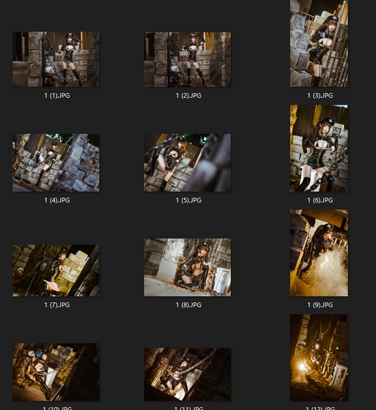Click the file name 1 (2).JPG
Screen dimensions: 376x410
click(189, 95)
